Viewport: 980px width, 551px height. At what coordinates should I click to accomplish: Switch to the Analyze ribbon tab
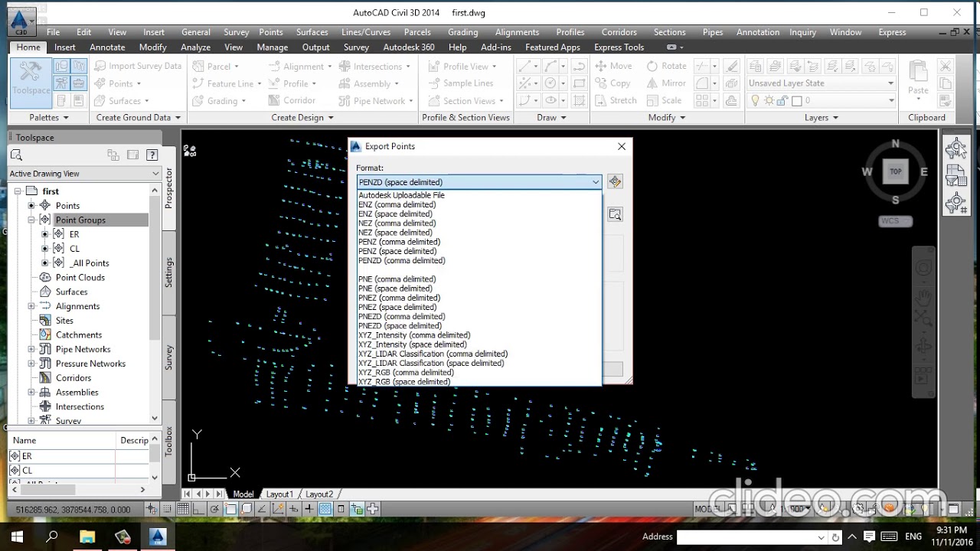click(195, 47)
